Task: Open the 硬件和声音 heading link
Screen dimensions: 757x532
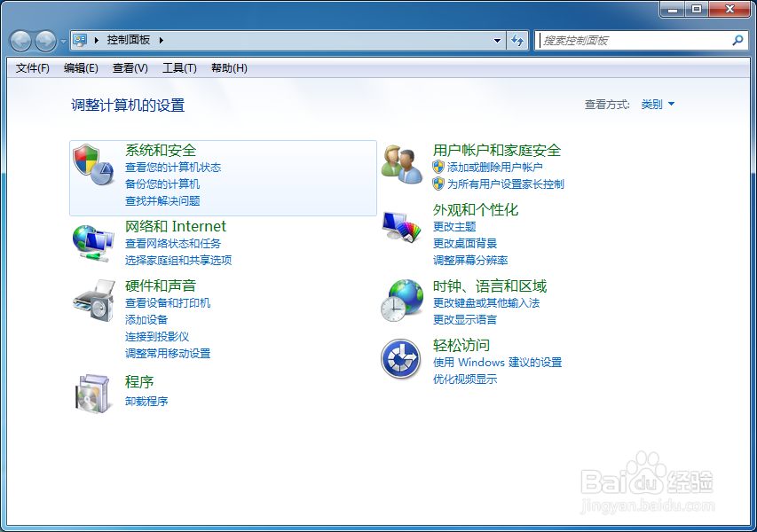Action: click(x=161, y=286)
